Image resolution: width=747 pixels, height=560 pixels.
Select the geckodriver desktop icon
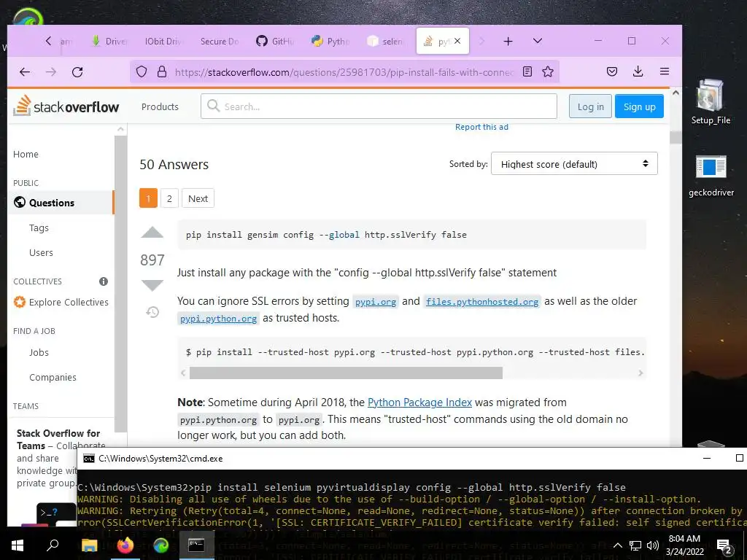(711, 175)
